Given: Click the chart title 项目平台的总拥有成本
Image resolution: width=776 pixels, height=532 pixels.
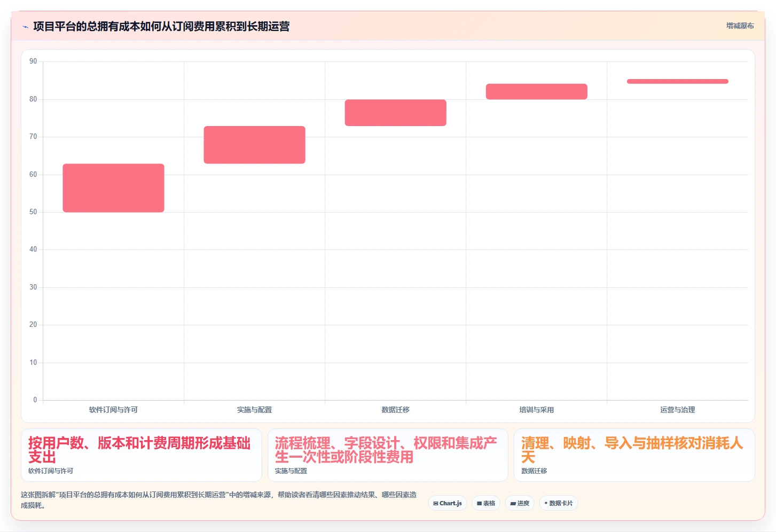Looking at the screenshot, I should [x=161, y=26].
